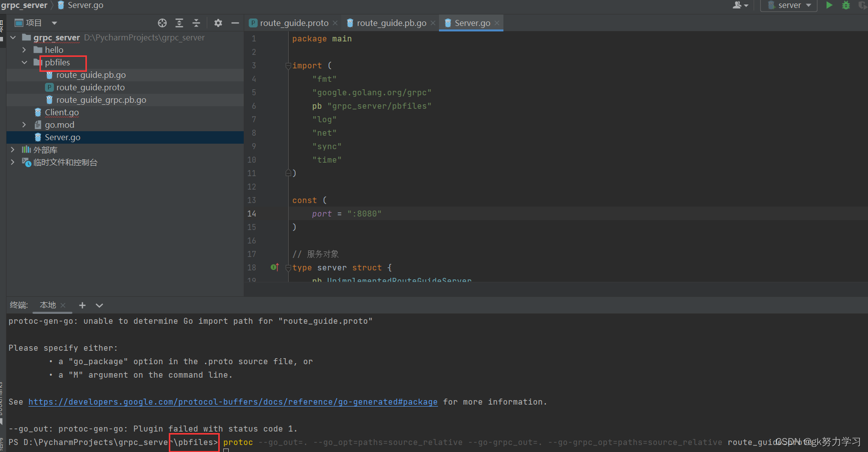Switch to route_guide.pb.go editor tab
The width and height of the screenshot is (868, 452).
pos(392,23)
